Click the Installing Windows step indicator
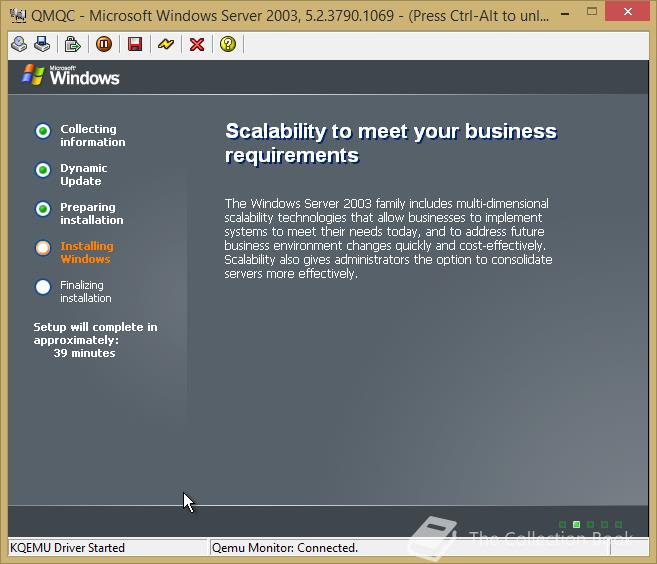657x564 pixels. (43, 248)
